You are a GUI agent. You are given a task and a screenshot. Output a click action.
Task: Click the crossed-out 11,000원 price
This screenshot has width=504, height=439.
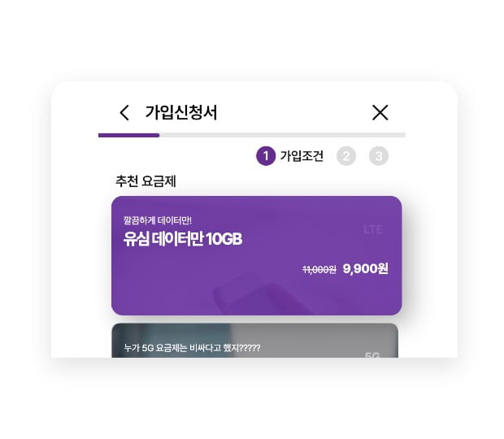click(319, 269)
